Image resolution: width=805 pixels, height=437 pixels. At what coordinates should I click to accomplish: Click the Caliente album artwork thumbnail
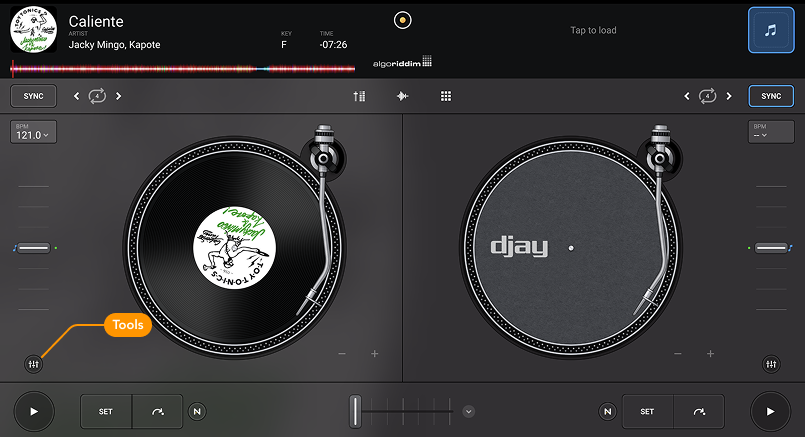pyautogui.click(x=33, y=31)
